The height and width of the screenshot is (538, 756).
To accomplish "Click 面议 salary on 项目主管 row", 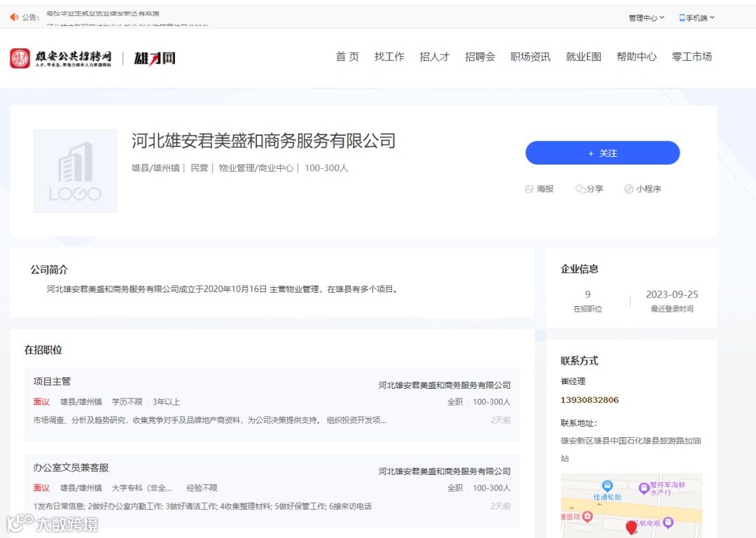I will tap(41, 402).
